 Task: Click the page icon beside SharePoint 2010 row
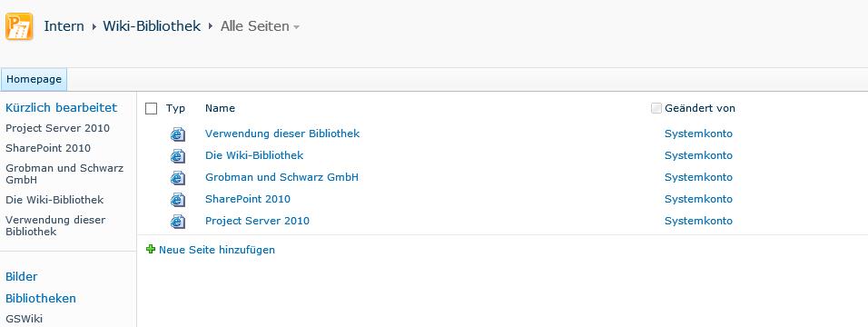178,199
